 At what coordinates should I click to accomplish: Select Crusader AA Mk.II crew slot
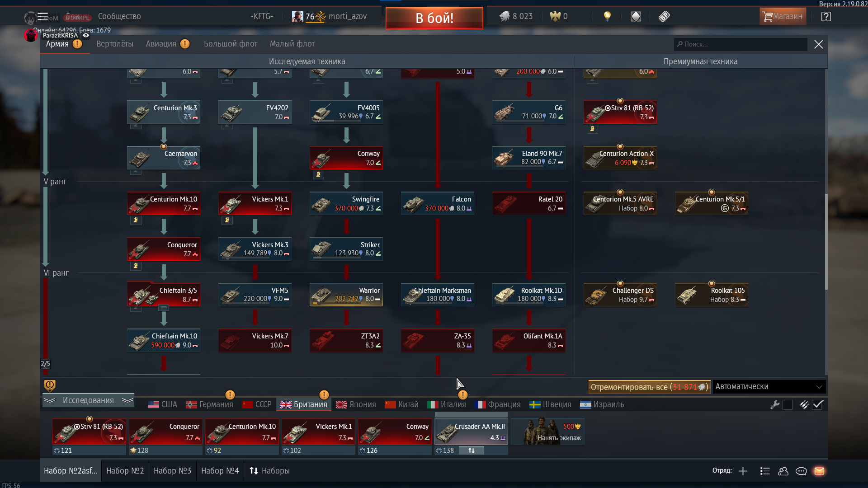click(471, 432)
